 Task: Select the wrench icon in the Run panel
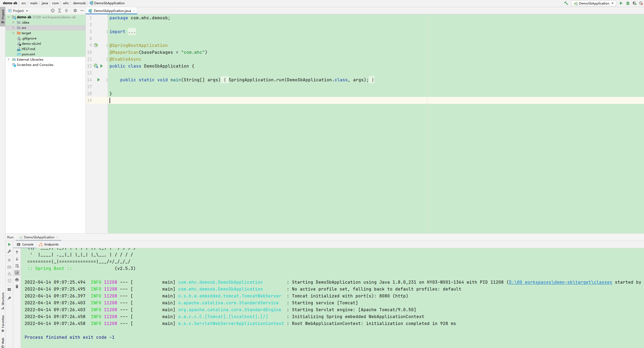9,251
